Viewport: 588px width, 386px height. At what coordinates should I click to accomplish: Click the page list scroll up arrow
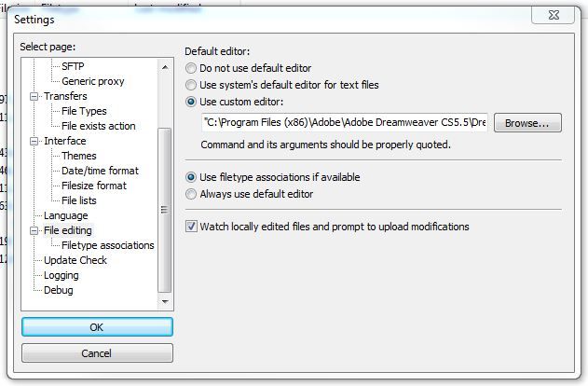(x=165, y=67)
